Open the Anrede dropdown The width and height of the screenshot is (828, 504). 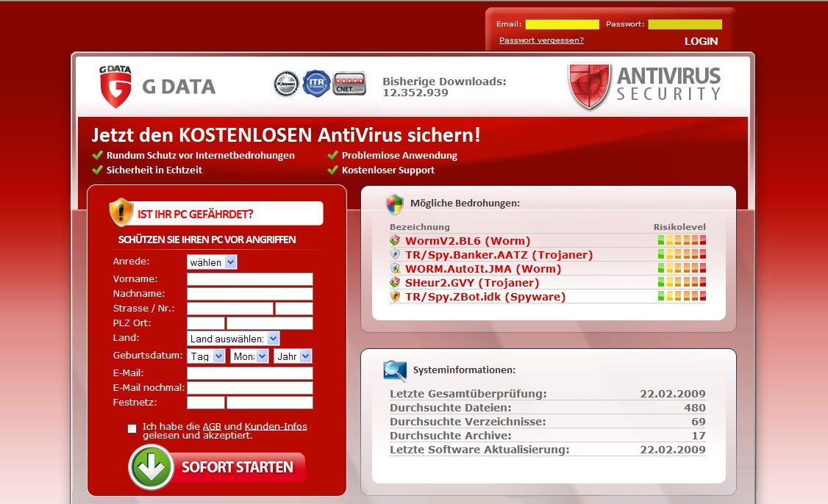(212, 262)
